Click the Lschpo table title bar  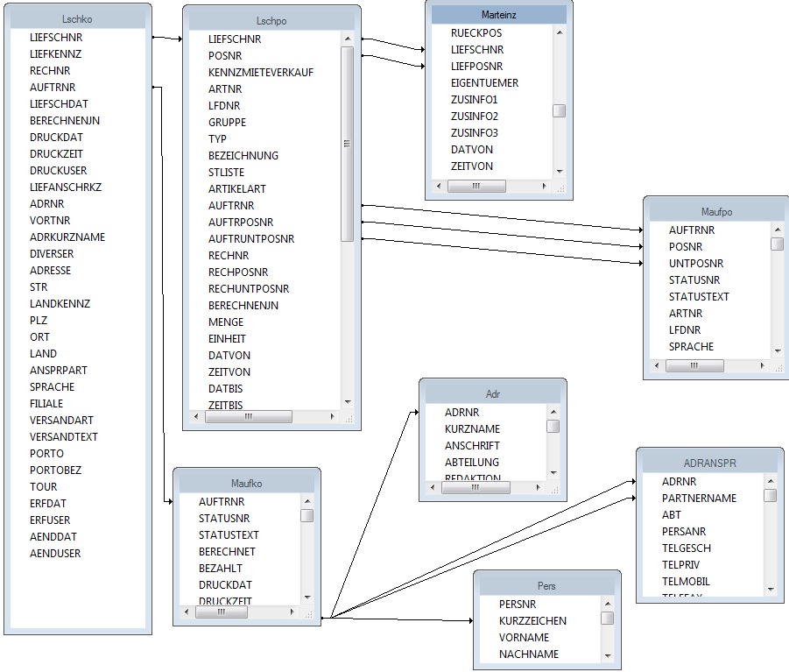271,21
